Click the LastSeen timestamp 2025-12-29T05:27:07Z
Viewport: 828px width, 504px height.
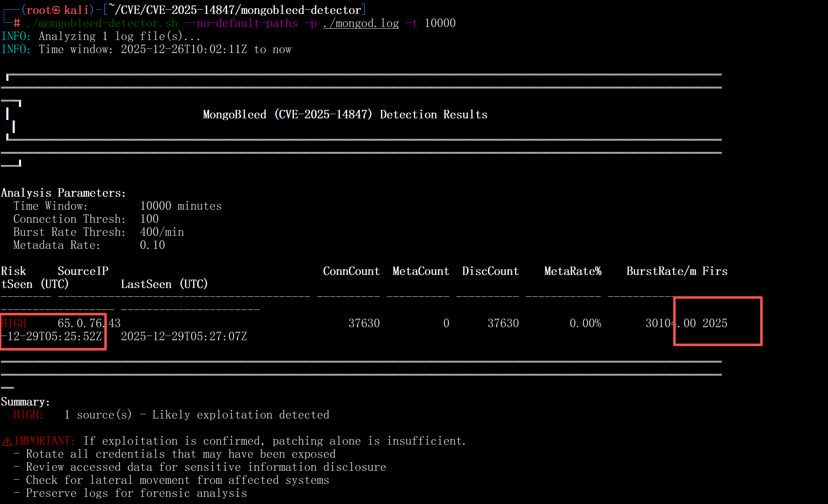click(184, 336)
